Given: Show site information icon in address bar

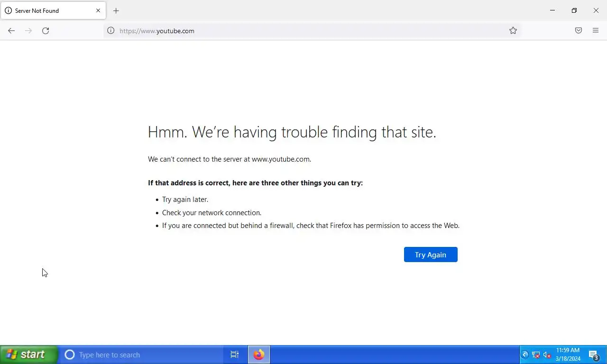Looking at the screenshot, I should pos(110,31).
